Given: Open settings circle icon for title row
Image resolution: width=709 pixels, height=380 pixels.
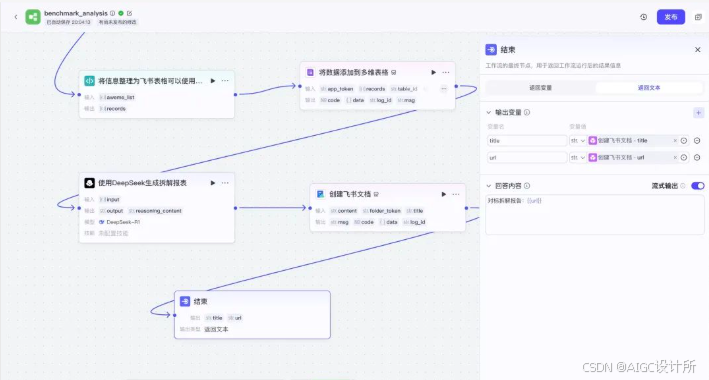Looking at the screenshot, I should click(684, 141).
